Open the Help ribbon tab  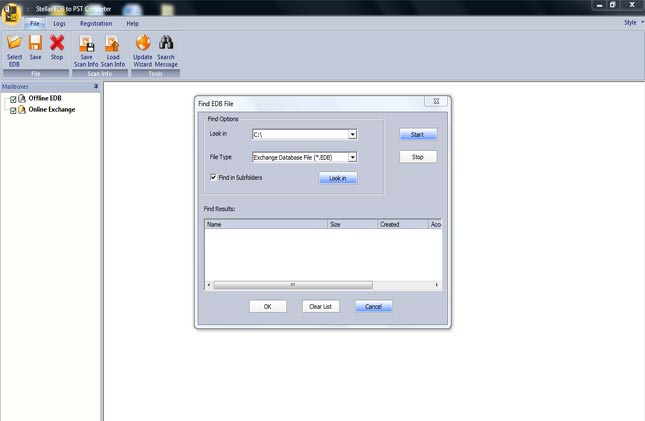(x=132, y=23)
